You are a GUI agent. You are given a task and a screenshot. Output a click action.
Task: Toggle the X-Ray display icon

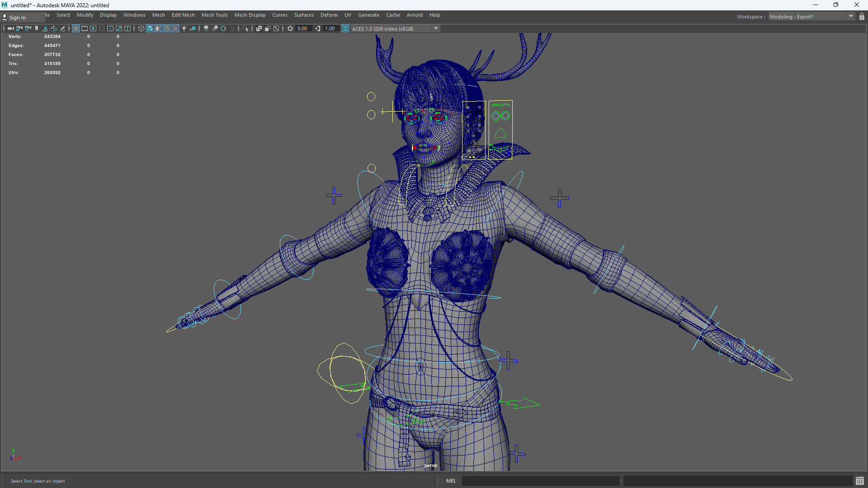click(x=259, y=28)
